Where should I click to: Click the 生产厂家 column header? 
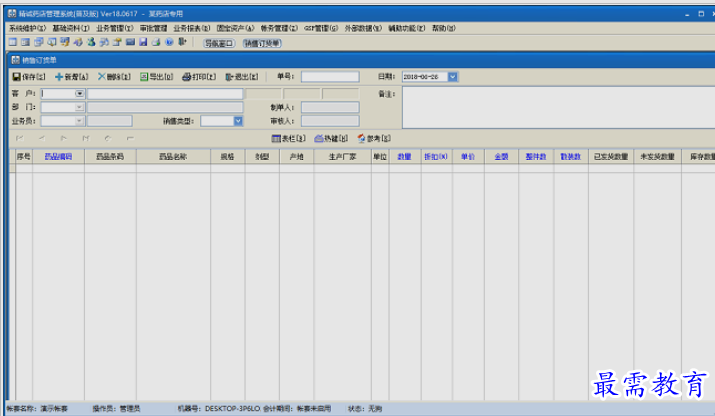pyautogui.click(x=342, y=156)
